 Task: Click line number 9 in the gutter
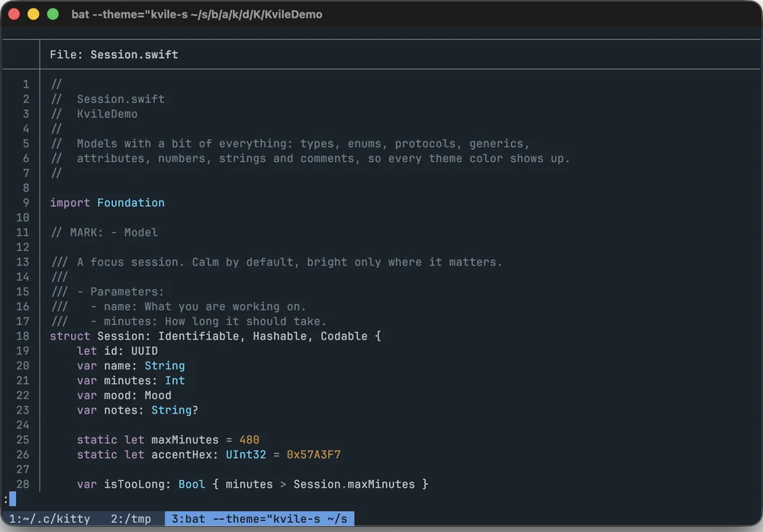26,203
